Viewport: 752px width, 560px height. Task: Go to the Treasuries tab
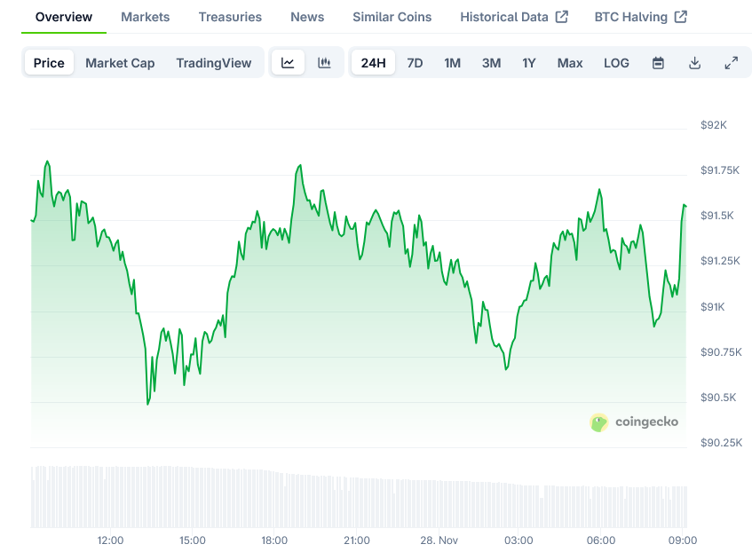230,17
